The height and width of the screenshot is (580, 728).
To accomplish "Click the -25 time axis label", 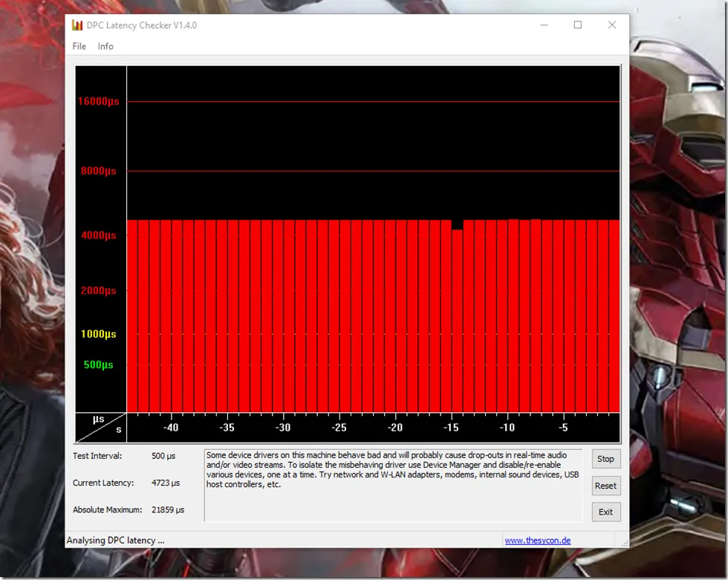I will [x=339, y=428].
